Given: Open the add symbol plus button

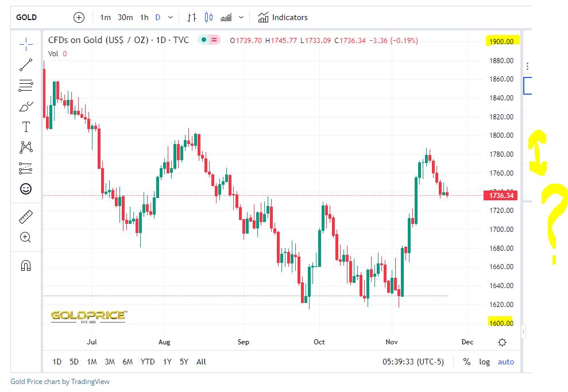Looking at the screenshot, I should 79,17.
